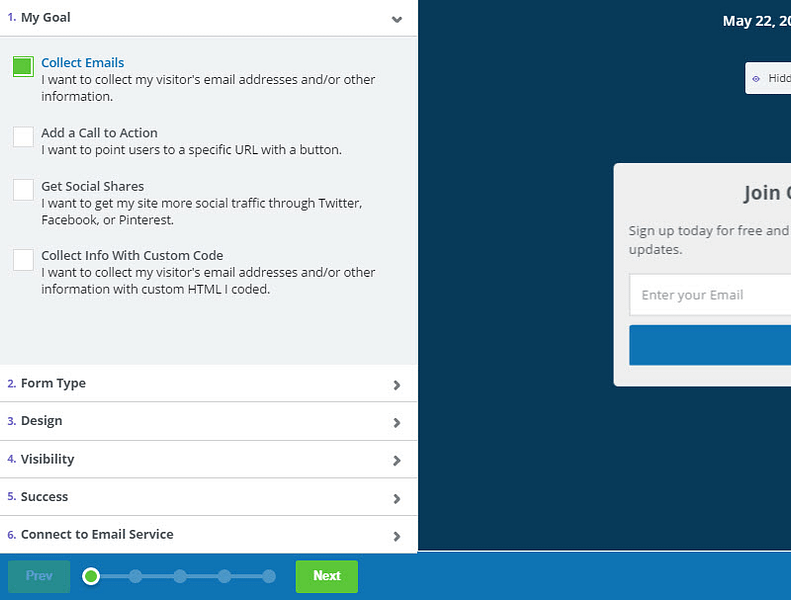
Task: Tick the Collect Info With Custom Code box
Action: coord(23,260)
